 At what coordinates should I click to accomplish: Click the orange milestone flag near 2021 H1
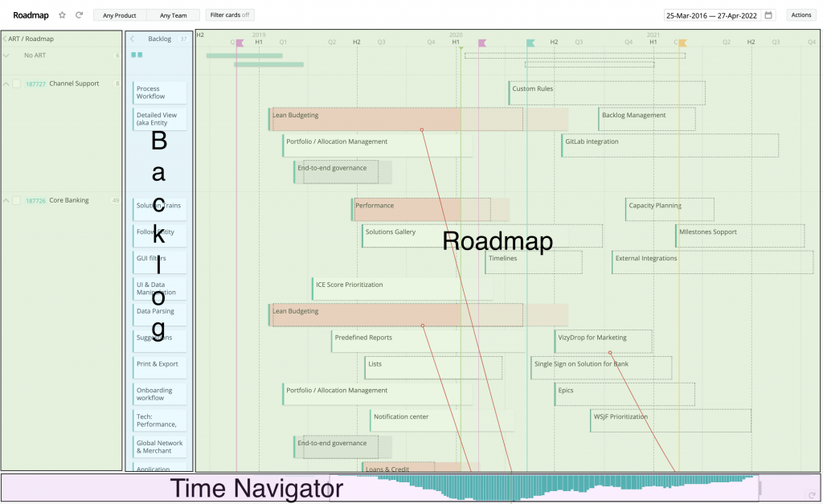tap(682, 43)
